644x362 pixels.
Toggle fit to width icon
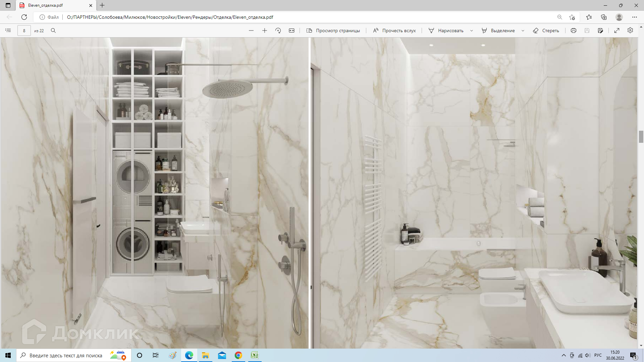coord(292,31)
